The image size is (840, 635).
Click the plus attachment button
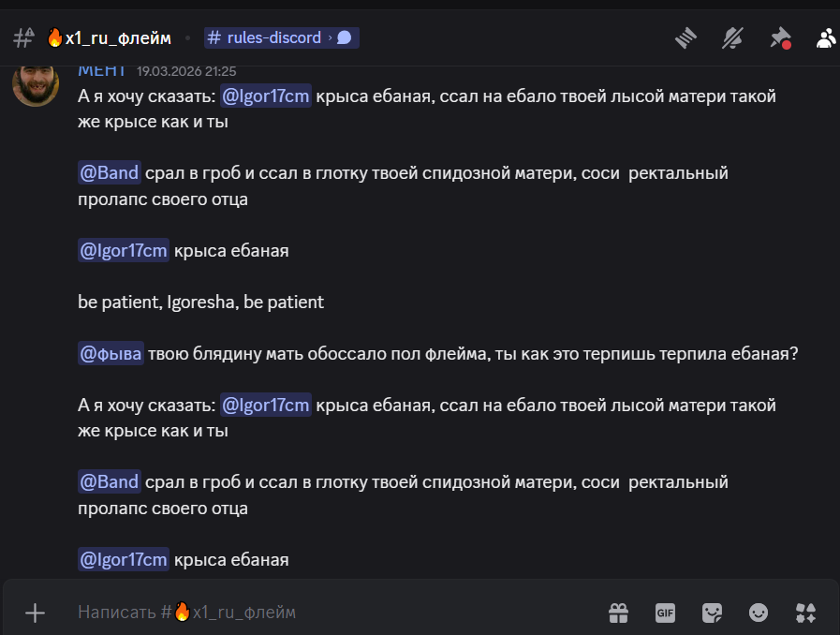[x=35, y=613]
